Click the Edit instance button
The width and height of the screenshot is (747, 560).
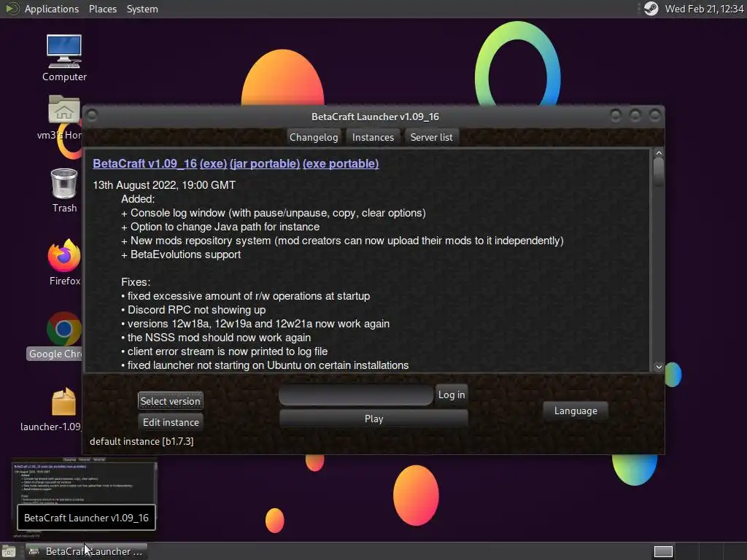pyautogui.click(x=171, y=422)
